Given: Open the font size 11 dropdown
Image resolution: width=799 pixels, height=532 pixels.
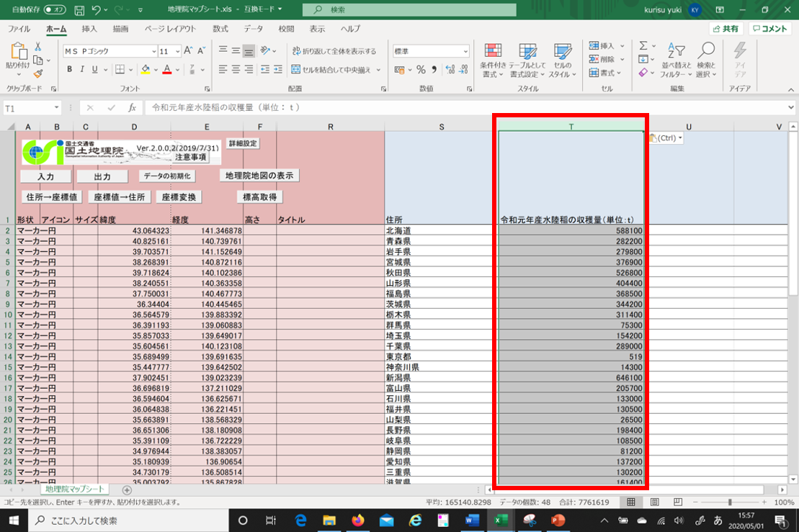Looking at the screenshot, I should [x=177, y=51].
